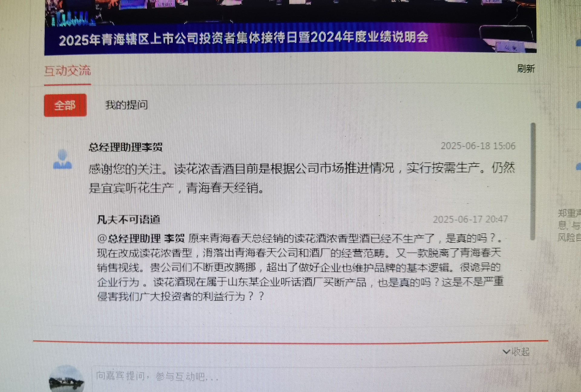The height and width of the screenshot is (392, 581).
Task: Switch to the 我的提问 tab
Action: 126,105
